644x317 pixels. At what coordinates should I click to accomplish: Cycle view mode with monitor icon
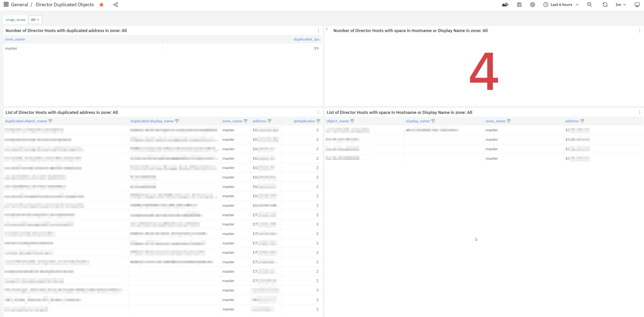point(637,5)
